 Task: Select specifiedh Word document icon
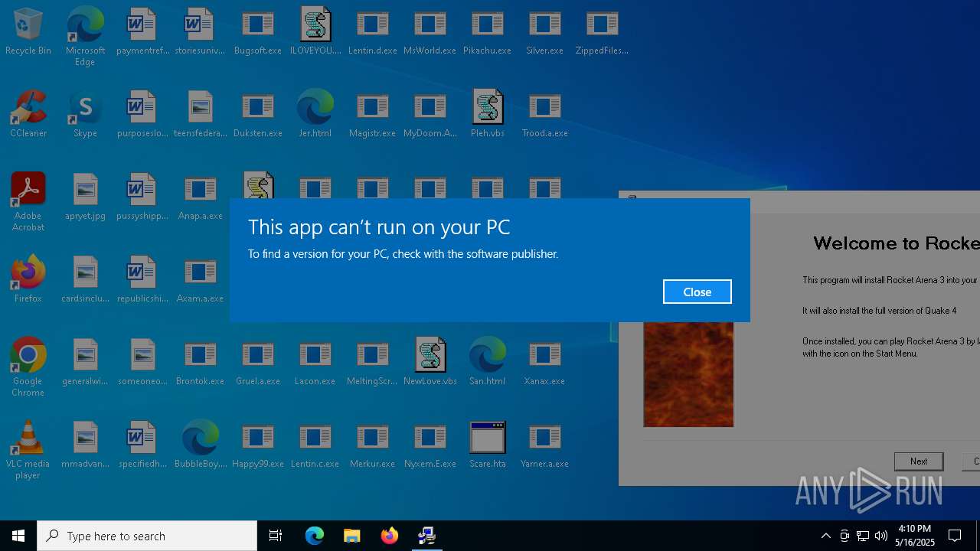pos(142,445)
